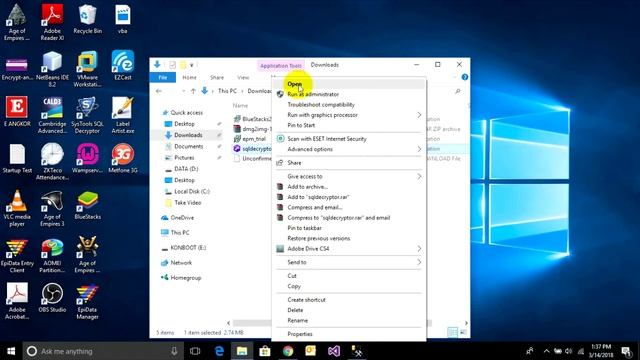Switch to the View ribbon tab

(x=243, y=77)
